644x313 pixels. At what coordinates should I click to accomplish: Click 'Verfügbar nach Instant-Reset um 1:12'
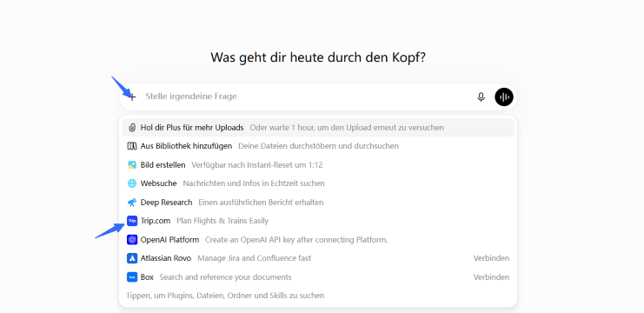pyautogui.click(x=257, y=165)
